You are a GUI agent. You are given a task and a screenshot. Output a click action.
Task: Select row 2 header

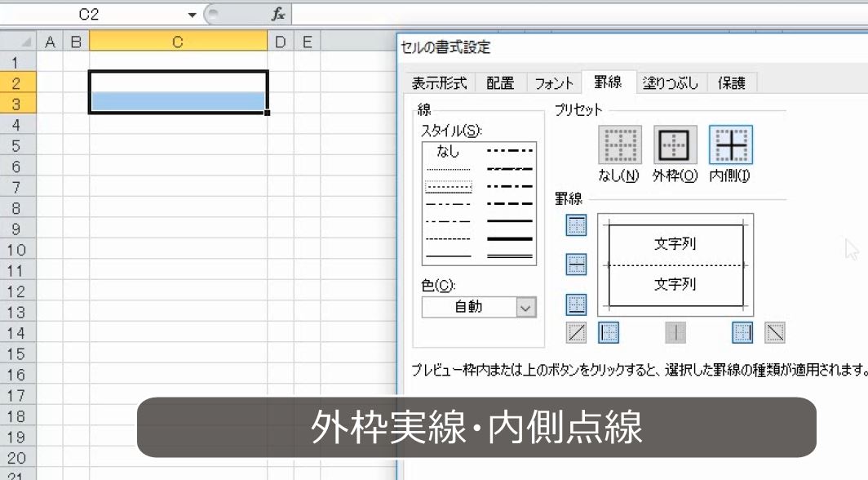click(16, 83)
